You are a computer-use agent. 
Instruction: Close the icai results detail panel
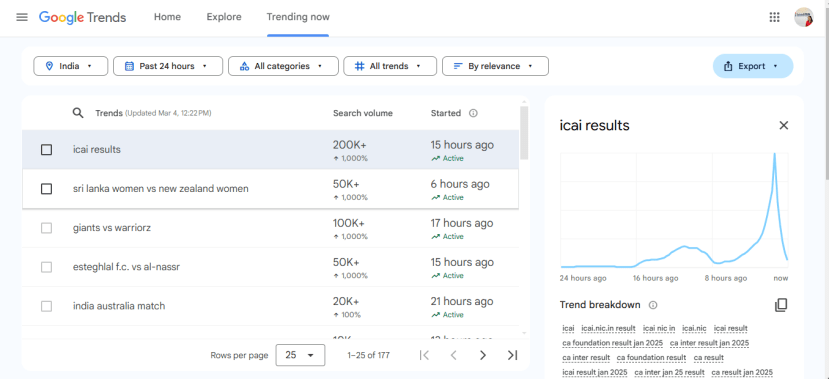click(784, 125)
